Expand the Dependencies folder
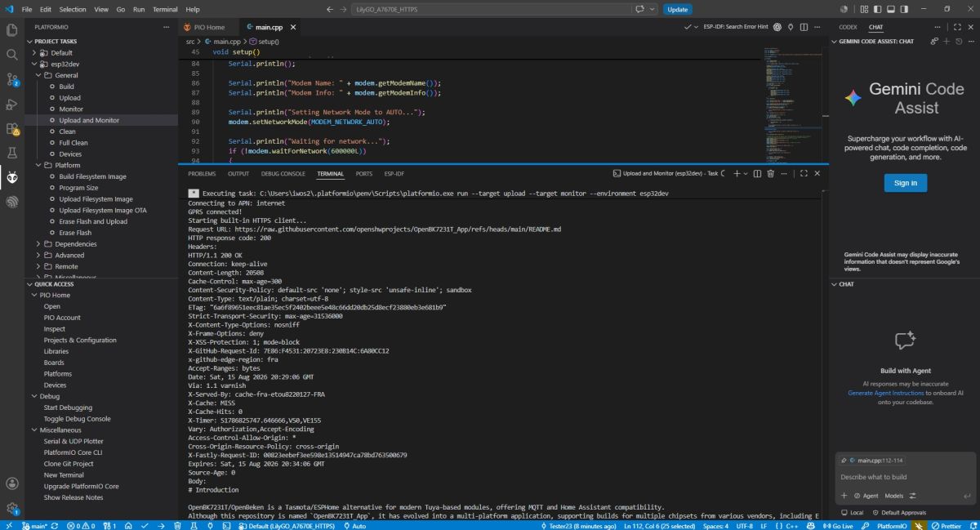Image resolution: width=980 pixels, height=530 pixels. 39,243
